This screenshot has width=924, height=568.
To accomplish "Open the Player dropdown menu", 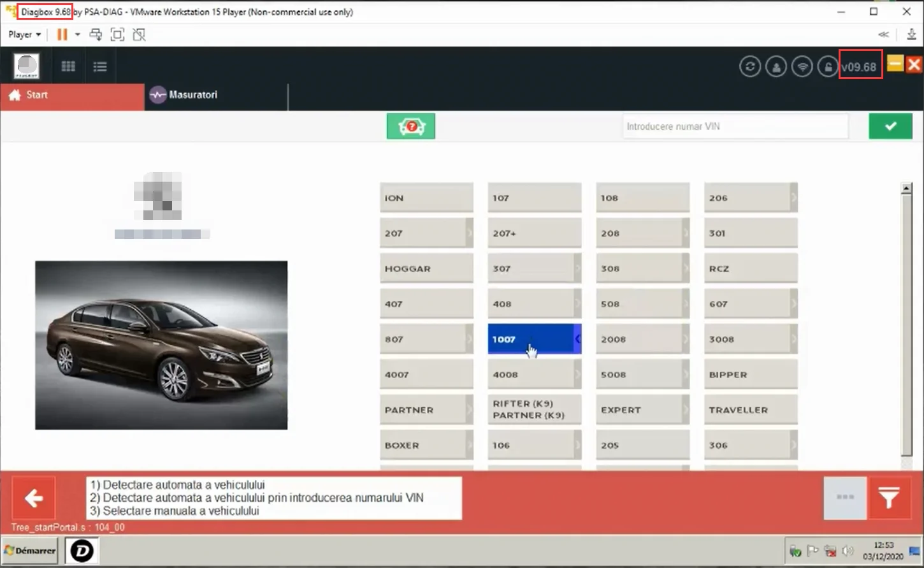I will (25, 34).
